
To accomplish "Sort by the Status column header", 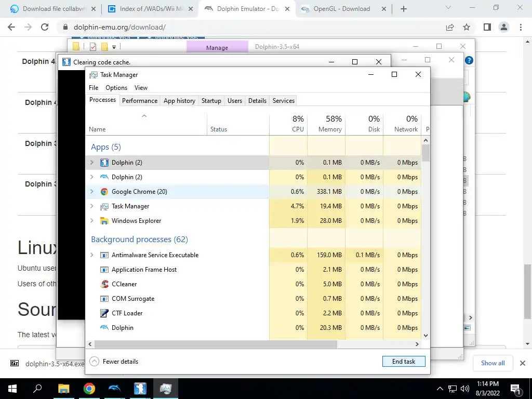I will [238, 124].
